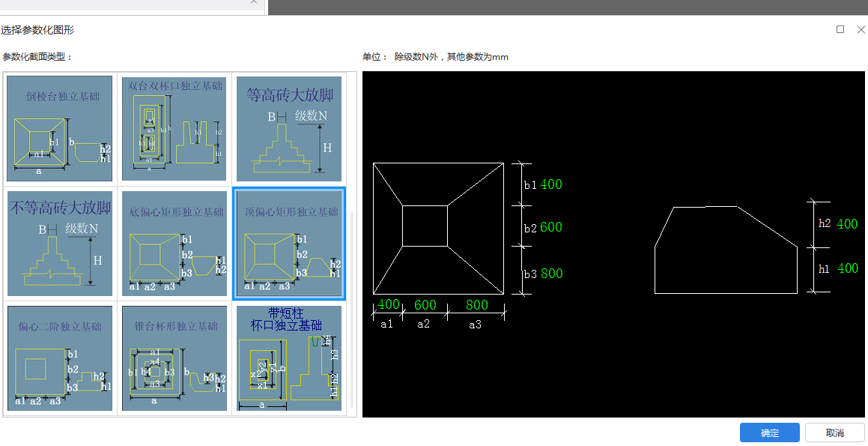The image size is (868, 446).
Task: Pick the 偏心二阶独立基础 thumbnail
Action: [x=60, y=358]
